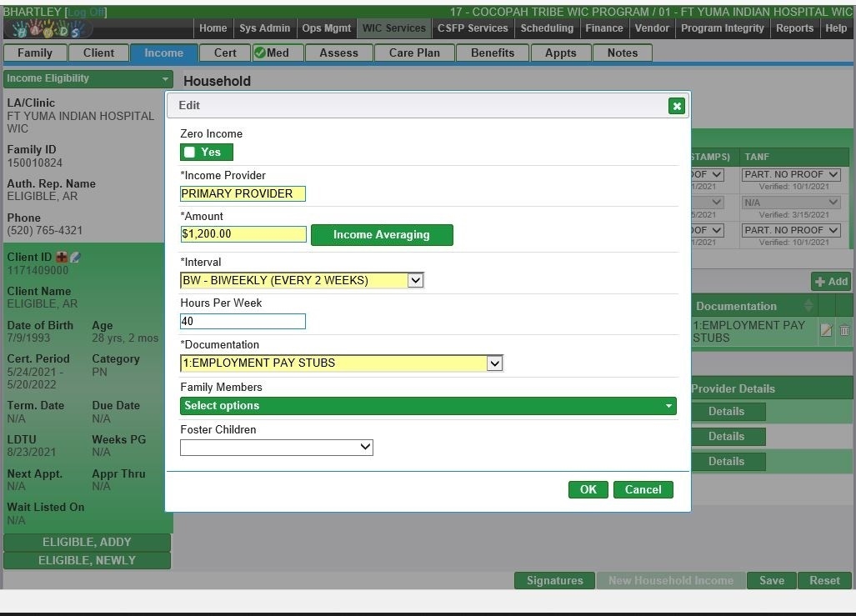Open the Scheduling menu
The image size is (856, 616).
[547, 28]
